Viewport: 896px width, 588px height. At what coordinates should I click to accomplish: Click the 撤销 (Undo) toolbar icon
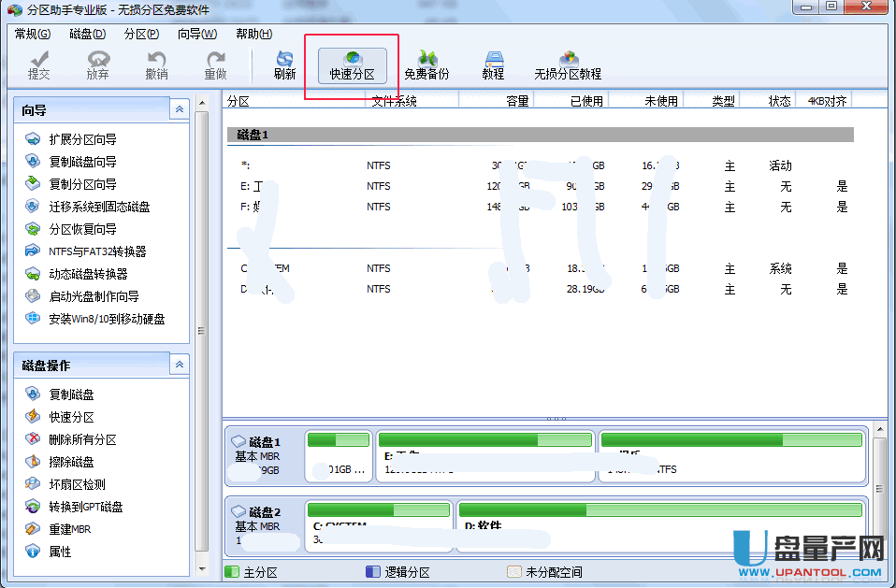click(x=156, y=65)
